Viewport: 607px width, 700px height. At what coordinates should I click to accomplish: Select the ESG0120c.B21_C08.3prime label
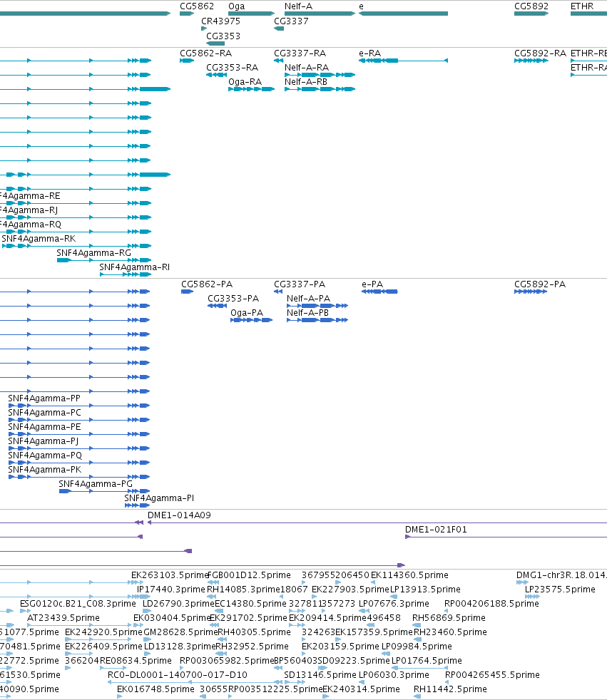tap(78, 603)
